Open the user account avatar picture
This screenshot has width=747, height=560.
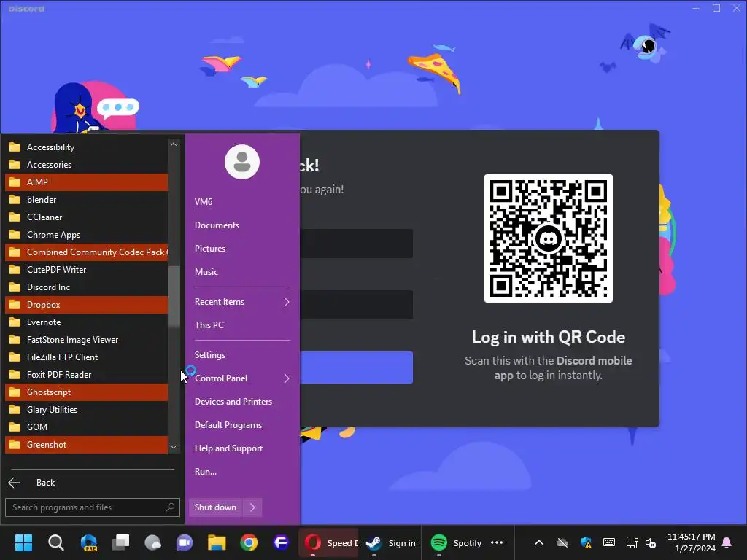click(x=242, y=162)
